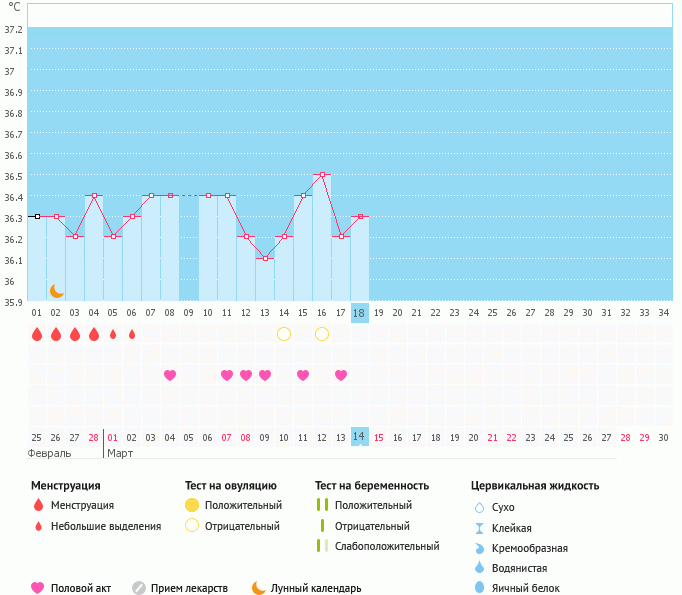Click the Слабоположительный pregnancy test legend label
This screenshot has width=682, height=595.
387,546
